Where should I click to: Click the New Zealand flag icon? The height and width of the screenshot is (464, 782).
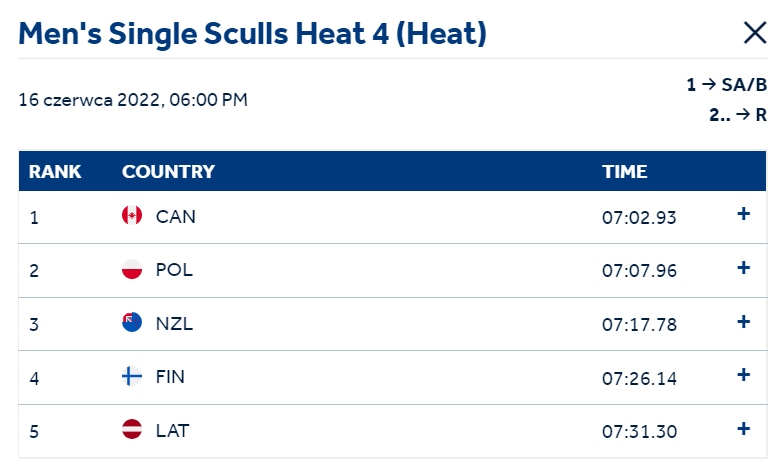132,322
